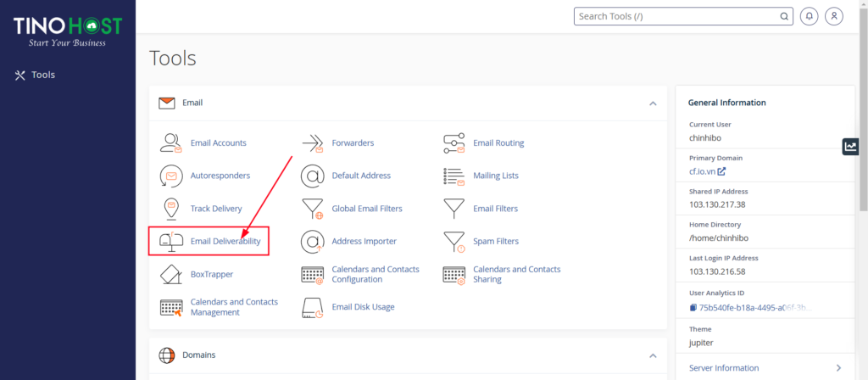868x380 pixels.
Task: Open the Mailing Lists link
Action: click(x=495, y=176)
